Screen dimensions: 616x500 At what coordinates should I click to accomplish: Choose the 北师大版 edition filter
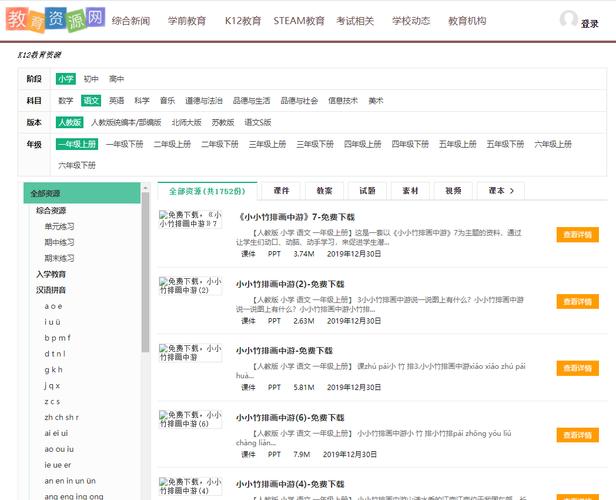(x=186, y=123)
